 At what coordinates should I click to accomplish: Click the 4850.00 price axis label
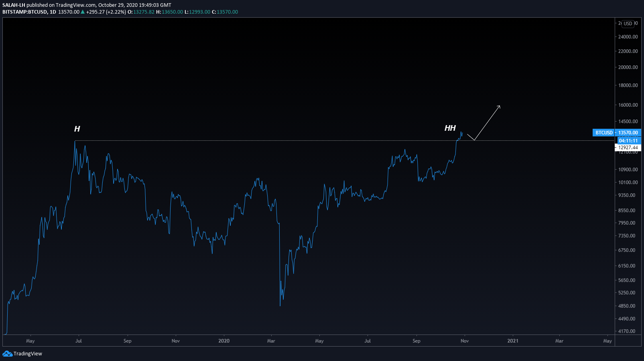[x=627, y=306]
